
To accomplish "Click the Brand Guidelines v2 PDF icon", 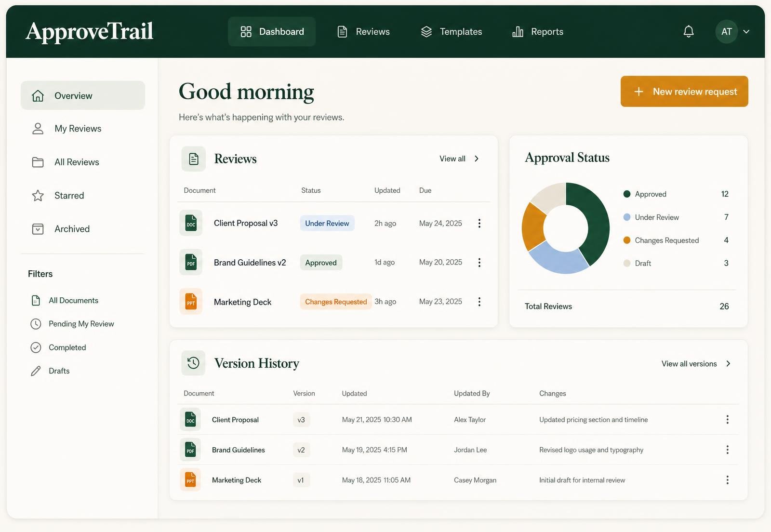I will (191, 263).
